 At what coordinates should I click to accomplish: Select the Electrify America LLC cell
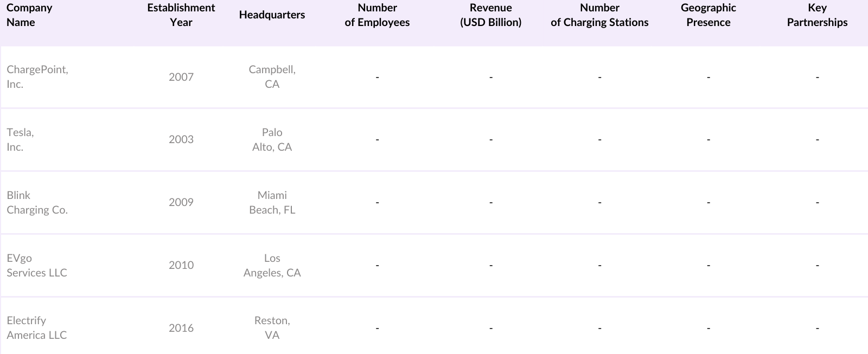point(37,328)
